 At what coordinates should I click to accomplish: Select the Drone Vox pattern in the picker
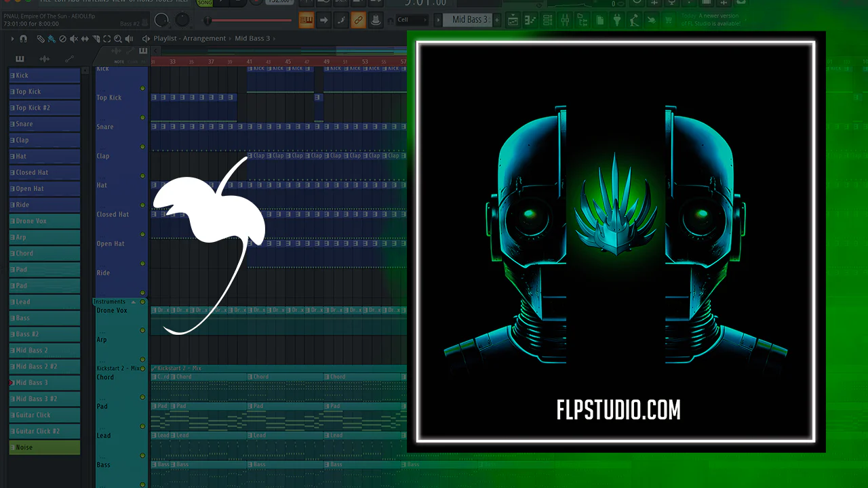[45, 221]
